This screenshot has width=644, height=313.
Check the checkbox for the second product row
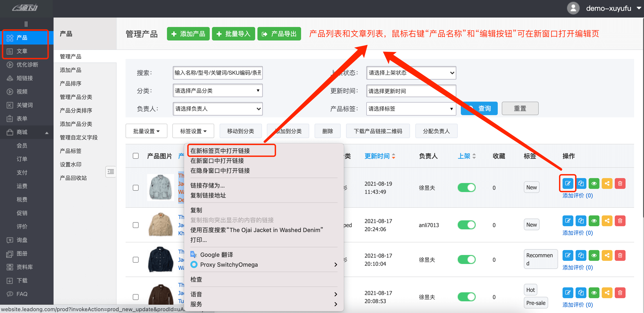coord(135,225)
